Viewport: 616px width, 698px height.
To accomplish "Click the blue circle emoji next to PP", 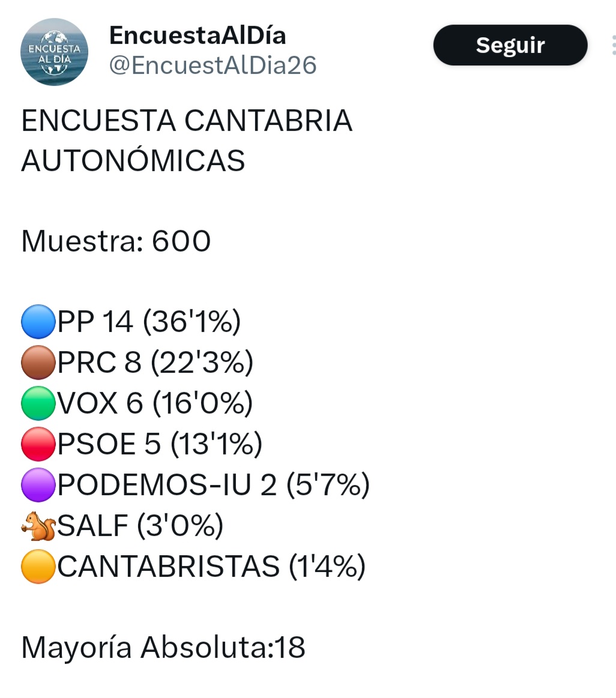I will (38, 322).
